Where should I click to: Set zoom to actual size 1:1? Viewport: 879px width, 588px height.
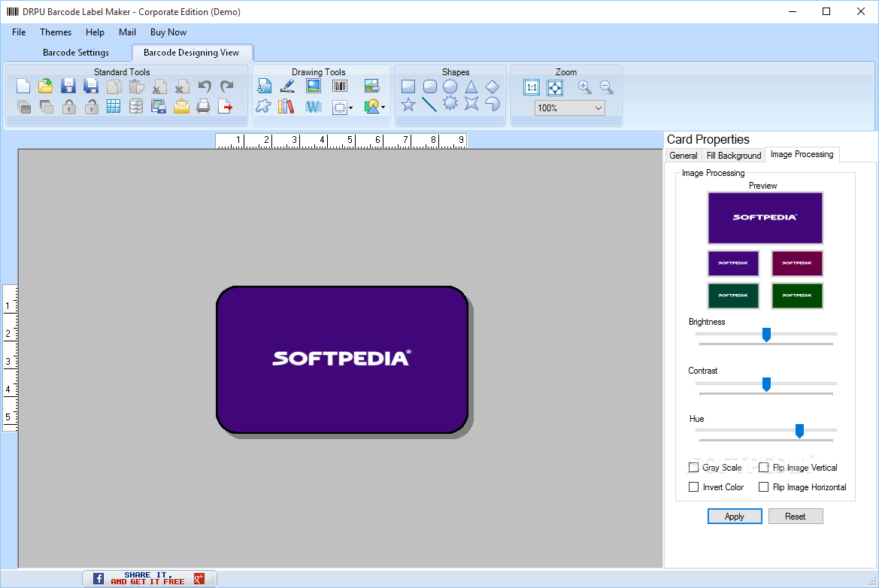532,87
